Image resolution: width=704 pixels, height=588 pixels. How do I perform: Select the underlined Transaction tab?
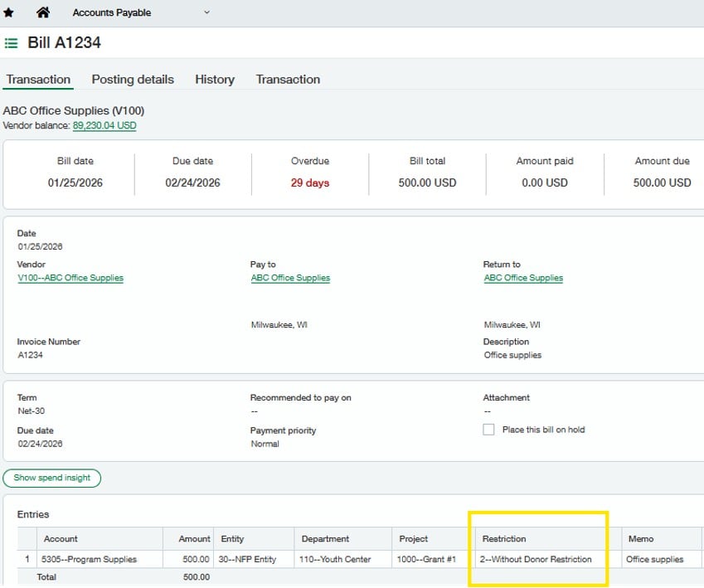coord(38,80)
